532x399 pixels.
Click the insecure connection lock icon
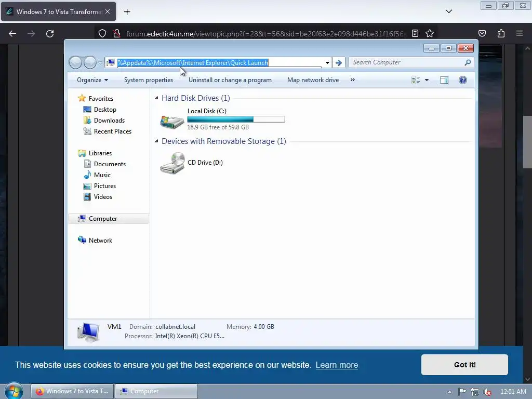pyautogui.click(x=117, y=34)
